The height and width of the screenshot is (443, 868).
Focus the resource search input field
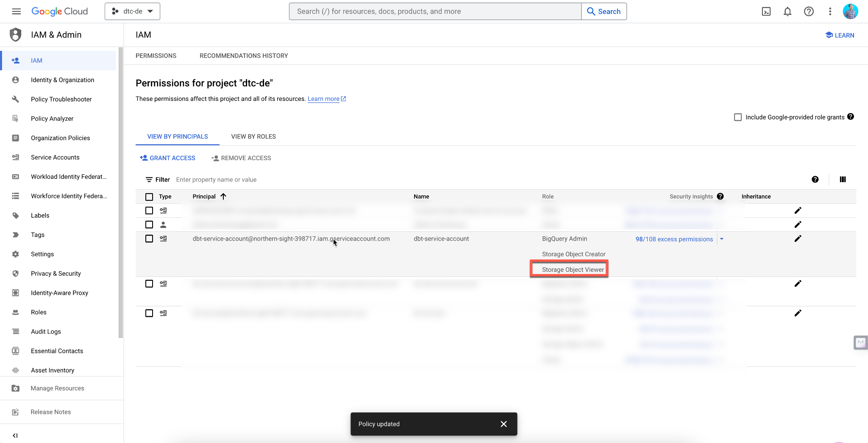click(435, 11)
